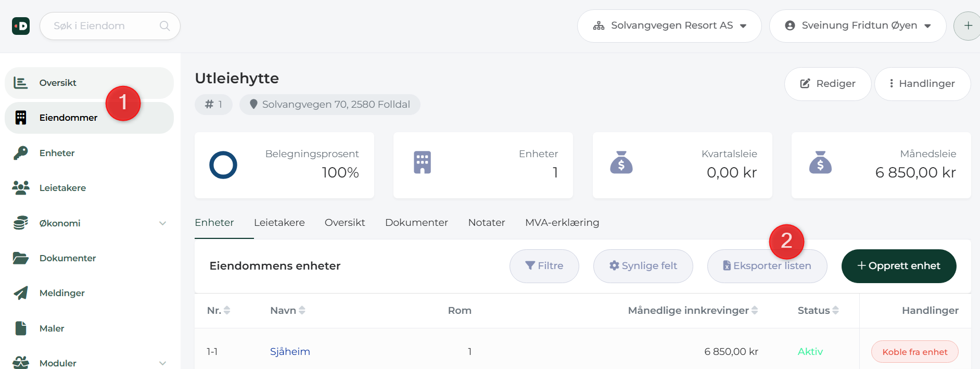980x369 pixels.
Task: Expand the Moduler sidebar section
Action: pos(89,363)
